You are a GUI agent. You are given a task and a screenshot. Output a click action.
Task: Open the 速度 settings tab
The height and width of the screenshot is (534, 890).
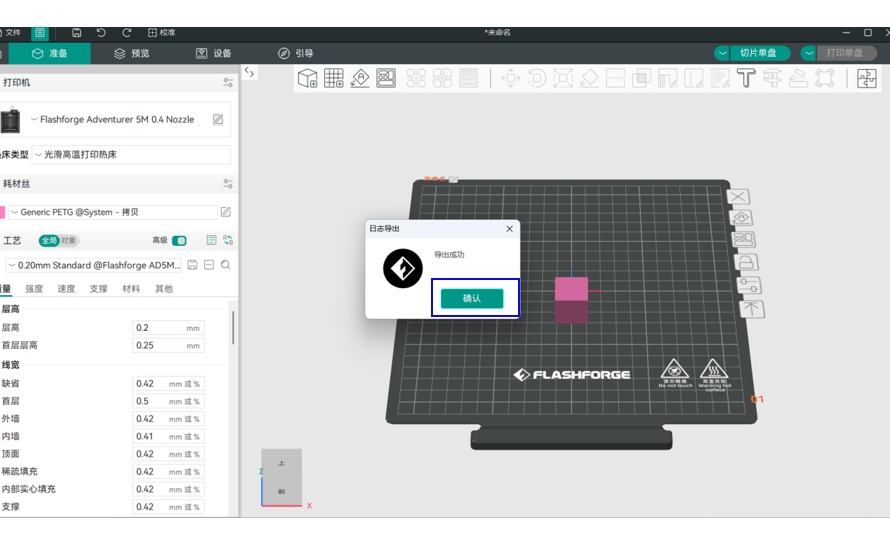coord(66,289)
